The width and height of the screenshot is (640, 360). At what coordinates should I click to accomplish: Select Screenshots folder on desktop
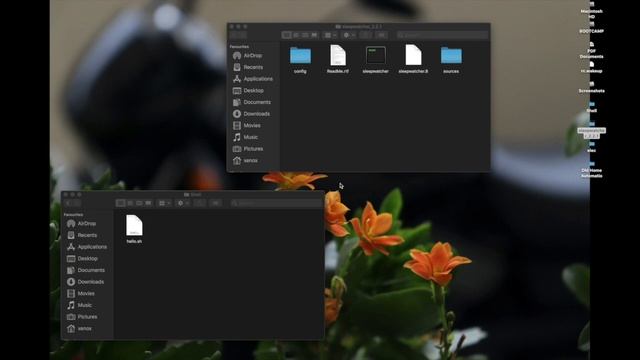(x=592, y=87)
